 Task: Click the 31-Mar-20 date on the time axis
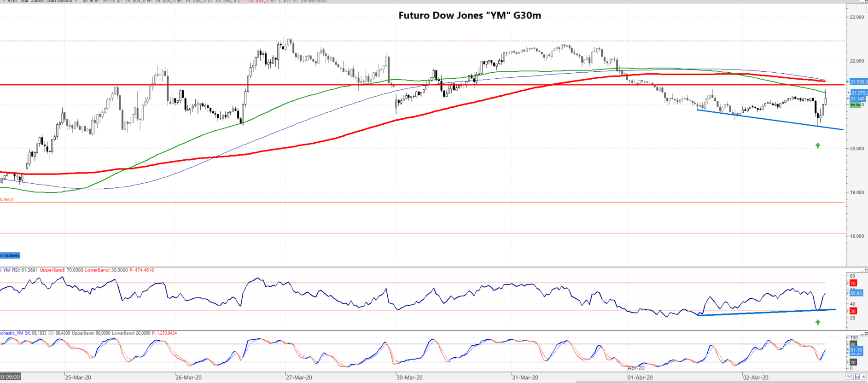pos(525,377)
